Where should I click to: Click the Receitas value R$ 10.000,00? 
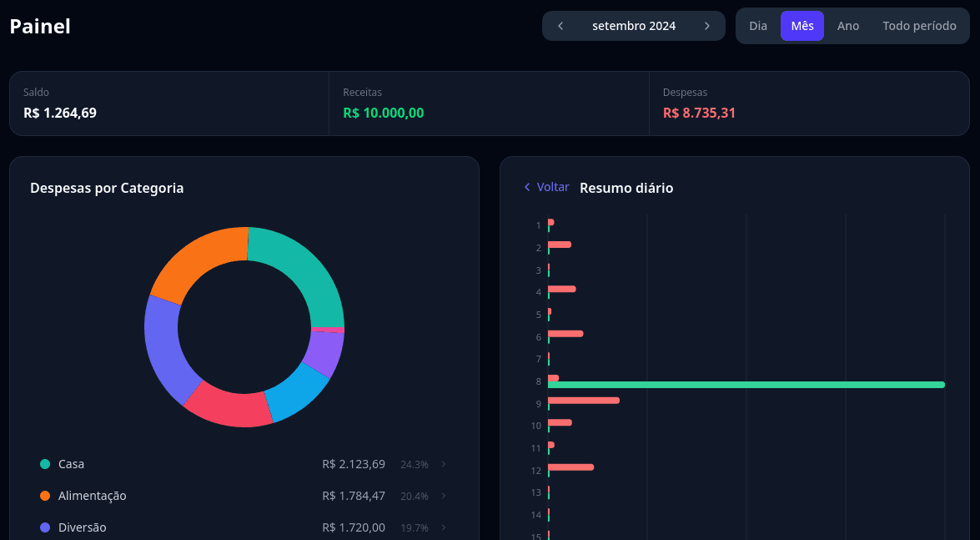pyautogui.click(x=383, y=113)
